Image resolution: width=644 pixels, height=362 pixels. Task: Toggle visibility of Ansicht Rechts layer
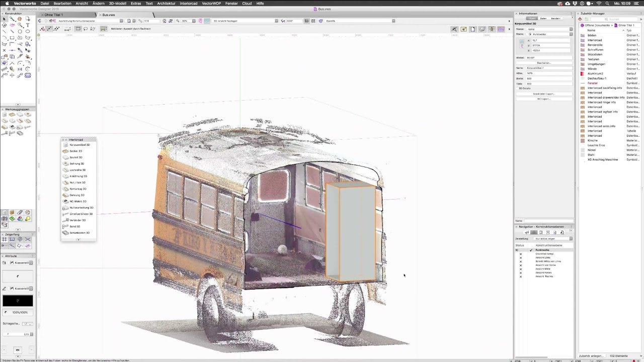coord(521,277)
